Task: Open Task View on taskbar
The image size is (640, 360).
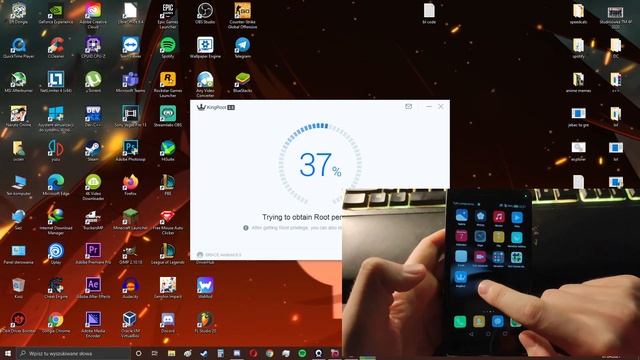Action: (x=155, y=353)
